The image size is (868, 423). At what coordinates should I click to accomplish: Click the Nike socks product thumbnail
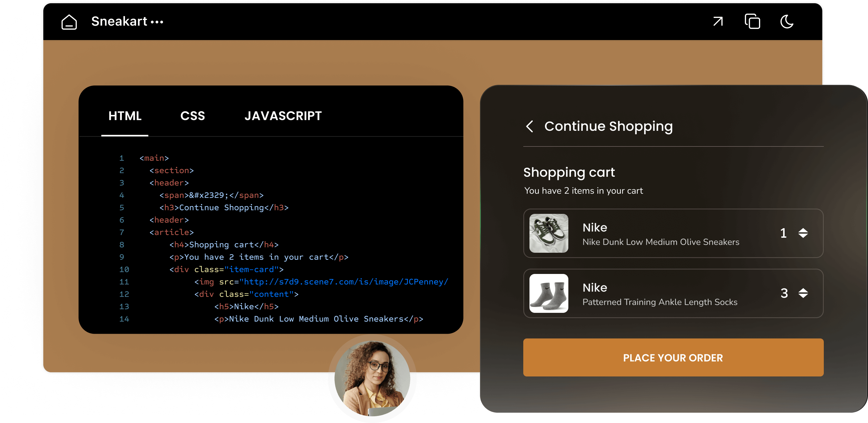tap(548, 293)
